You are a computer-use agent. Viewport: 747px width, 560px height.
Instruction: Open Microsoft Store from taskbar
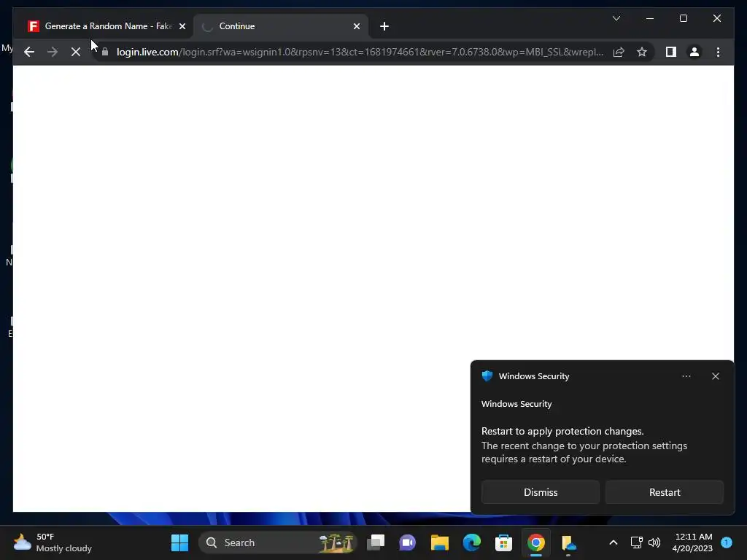point(503,542)
